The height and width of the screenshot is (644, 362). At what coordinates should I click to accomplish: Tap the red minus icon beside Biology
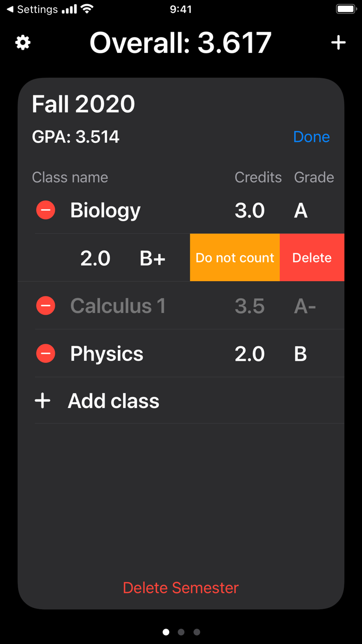(x=46, y=210)
